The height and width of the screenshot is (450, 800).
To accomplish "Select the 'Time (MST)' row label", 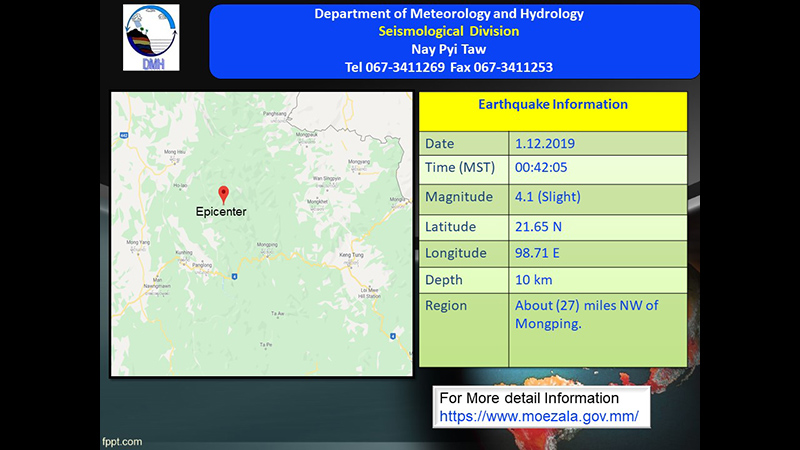I will click(460, 167).
